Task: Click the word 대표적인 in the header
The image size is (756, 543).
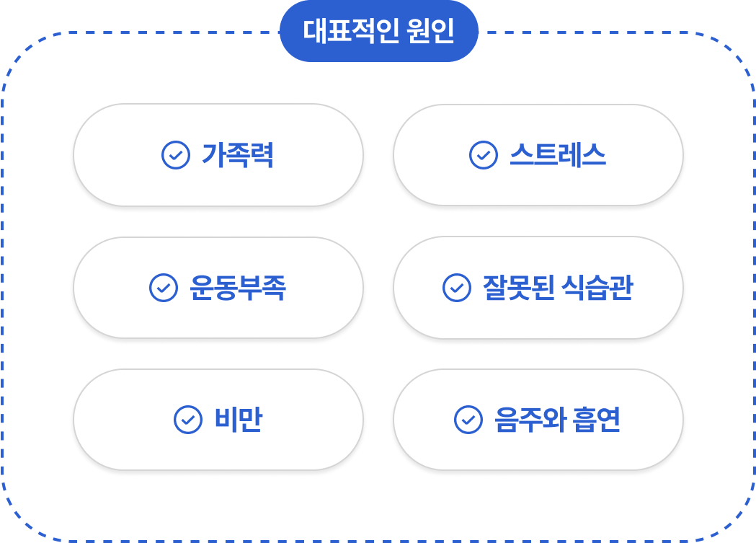Action: click(351, 31)
